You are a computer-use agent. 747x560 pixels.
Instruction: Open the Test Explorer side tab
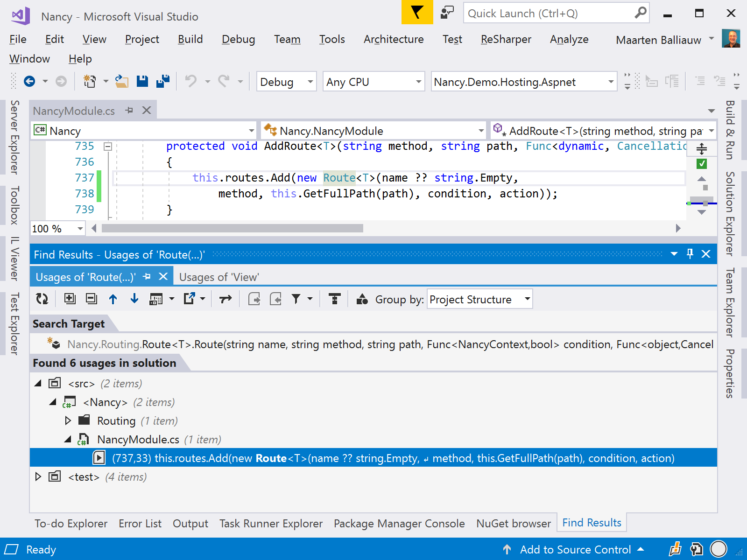click(x=15, y=324)
